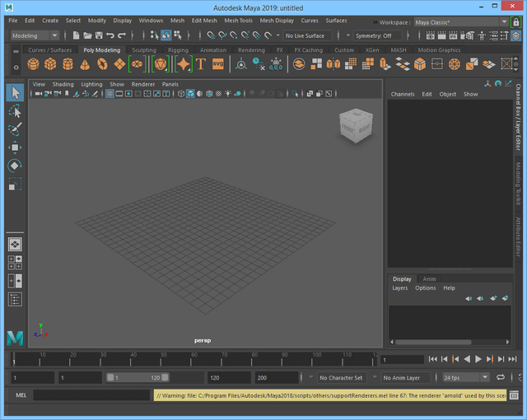Toggle the viewport grid display
This screenshot has width=527, height=420.
(x=110, y=94)
